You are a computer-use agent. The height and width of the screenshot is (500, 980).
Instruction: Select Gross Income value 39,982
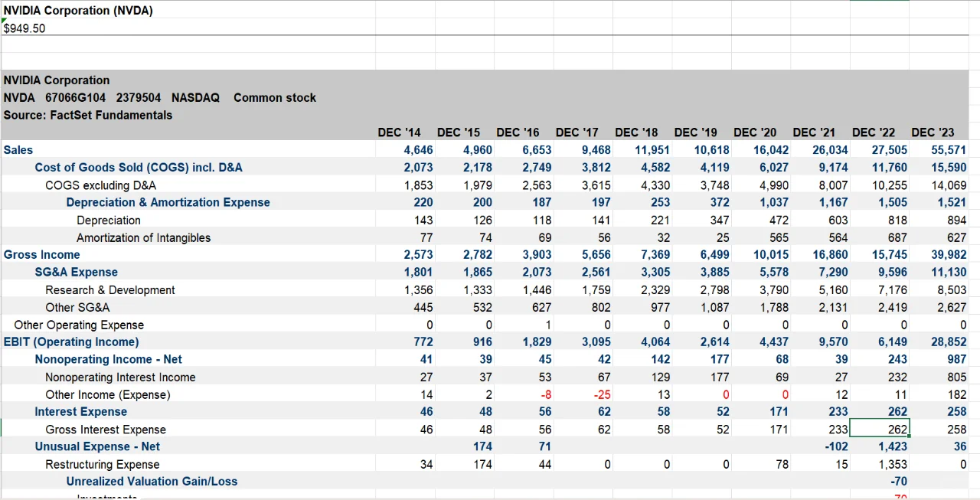[x=949, y=254]
